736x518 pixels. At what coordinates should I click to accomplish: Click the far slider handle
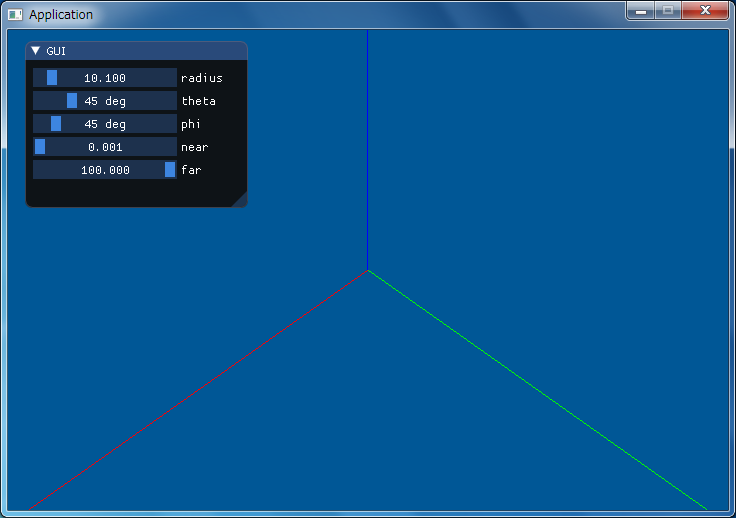pyautogui.click(x=170, y=169)
